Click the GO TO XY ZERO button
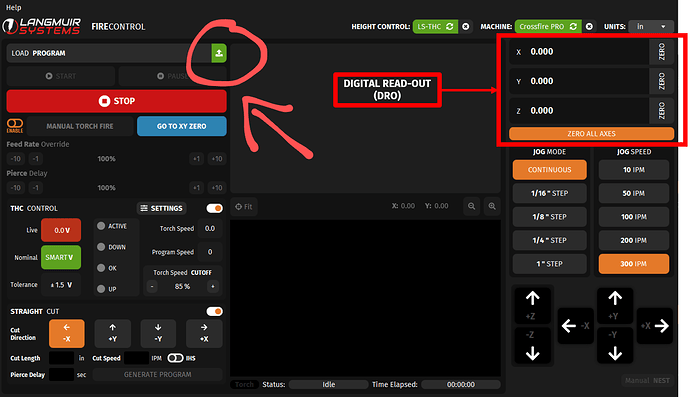Screen dimensions: 690x397 tap(182, 126)
